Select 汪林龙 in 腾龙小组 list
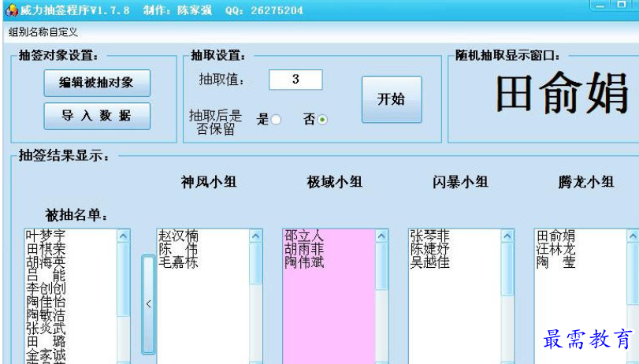This screenshot has width=639, height=364. coord(555,249)
